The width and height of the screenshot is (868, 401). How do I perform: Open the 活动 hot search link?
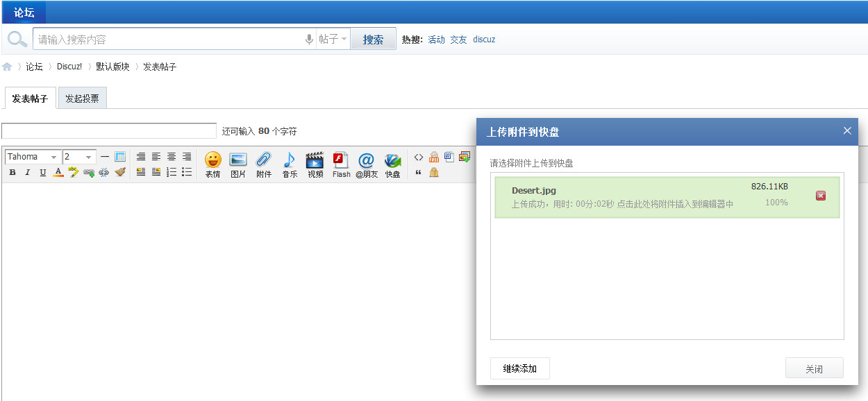436,40
